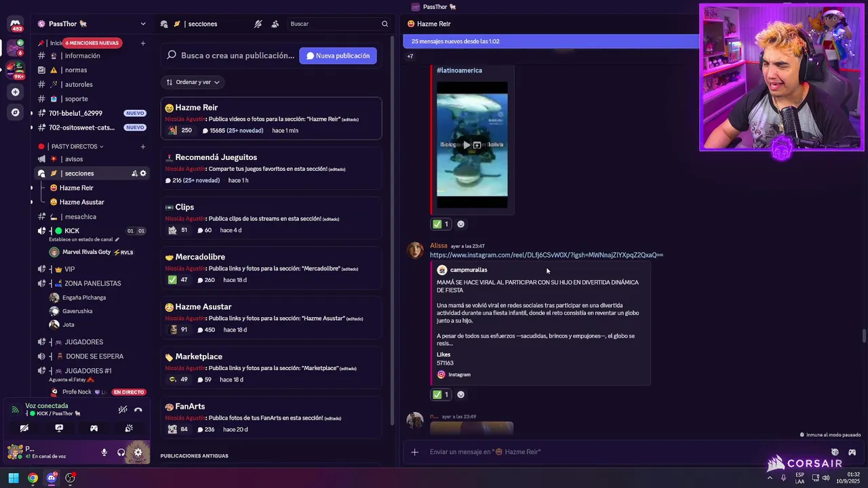868x488 pixels.
Task: Select server with 9K+ badge
Action: coord(15,70)
